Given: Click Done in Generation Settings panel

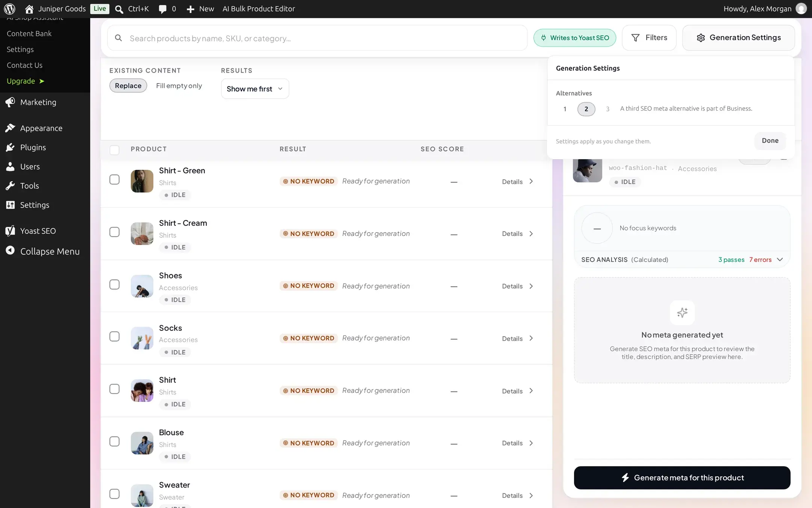Looking at the screenshot, I should pyautogui.click(x=770, y=141).
